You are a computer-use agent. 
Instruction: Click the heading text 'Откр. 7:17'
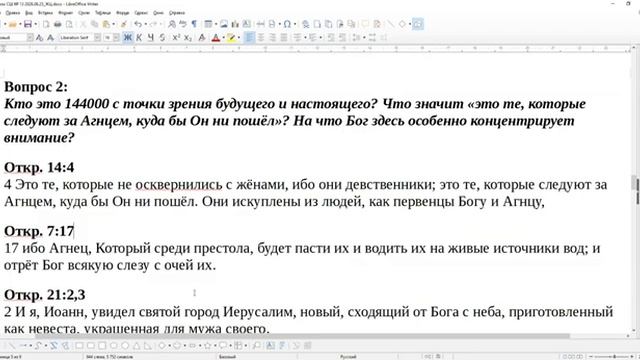(x=39, y=231)
